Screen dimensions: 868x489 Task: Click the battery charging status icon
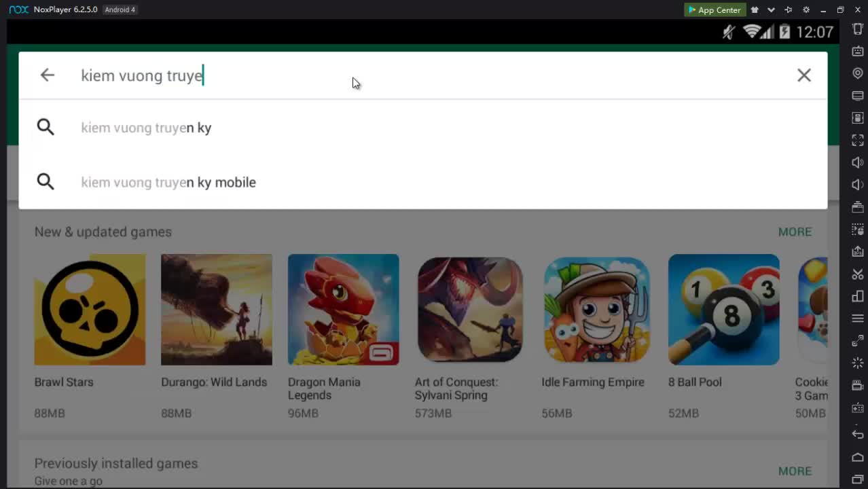pyautogui.click(x=784, y=32)
